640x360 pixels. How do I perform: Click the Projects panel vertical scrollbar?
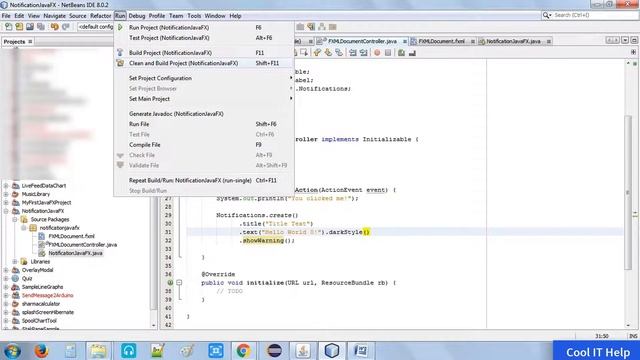pos(154,253)
